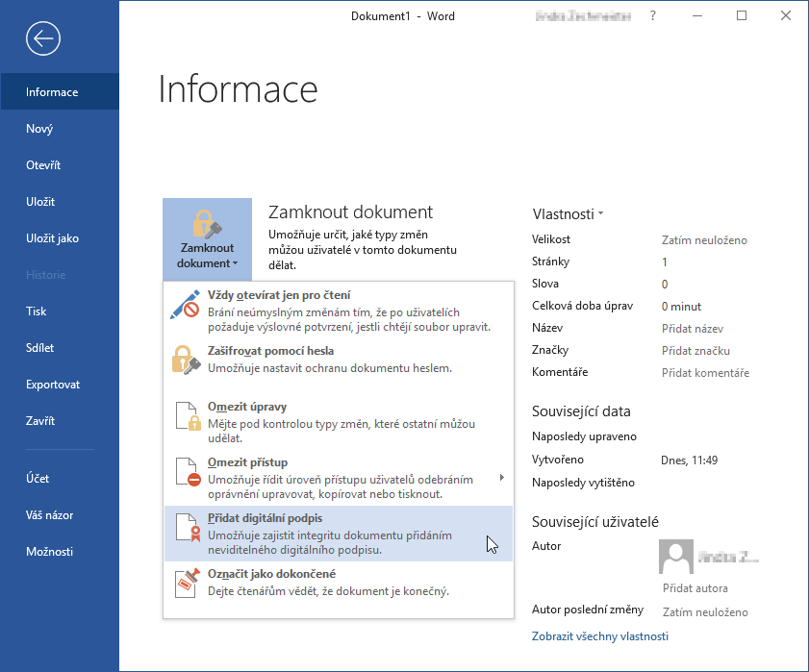Screen dimensions: 809x672
Task: Click the blurred user account name in title bar
Action: (x=583, y=16)
